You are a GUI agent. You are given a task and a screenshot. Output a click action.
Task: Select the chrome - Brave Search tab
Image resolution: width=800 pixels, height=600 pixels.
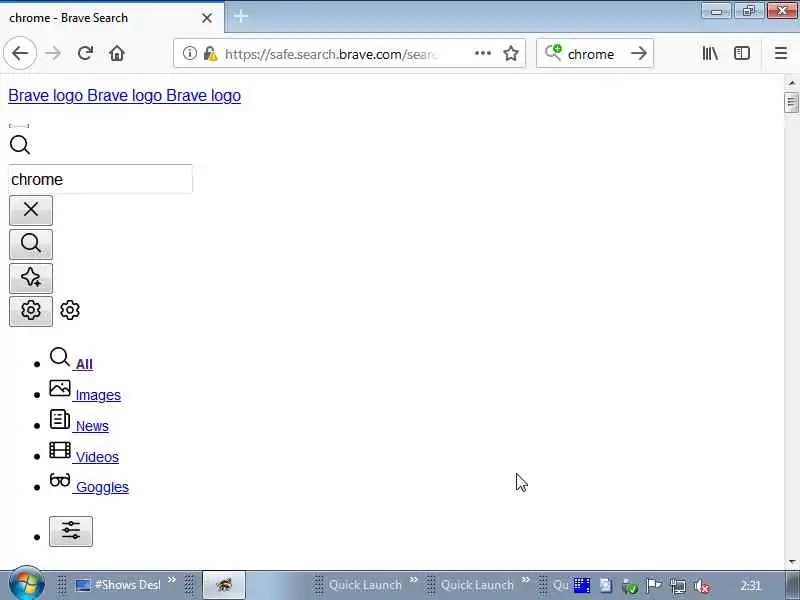pos(112,17)
